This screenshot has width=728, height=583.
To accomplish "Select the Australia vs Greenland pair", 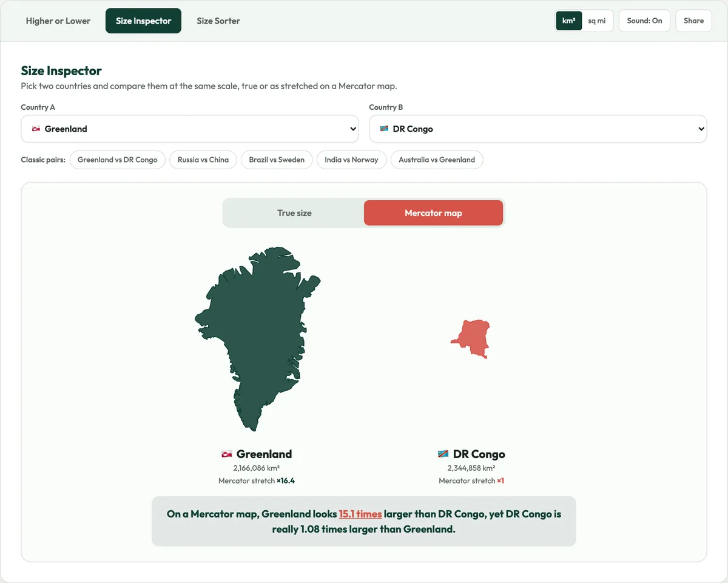I will (x=437, y=160).
